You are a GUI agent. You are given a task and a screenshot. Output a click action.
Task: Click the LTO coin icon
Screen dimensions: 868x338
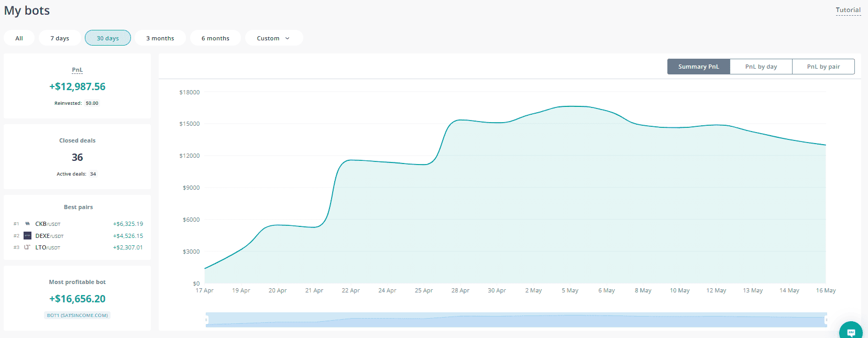coord(27,247)
